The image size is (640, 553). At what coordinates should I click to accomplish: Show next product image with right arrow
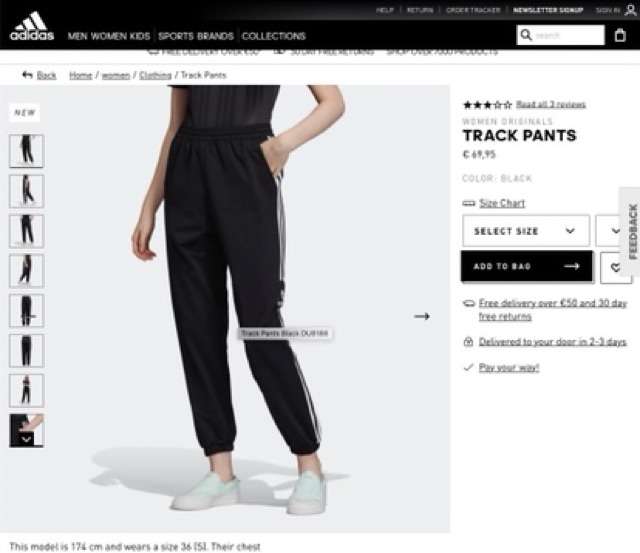coord(422,316)
